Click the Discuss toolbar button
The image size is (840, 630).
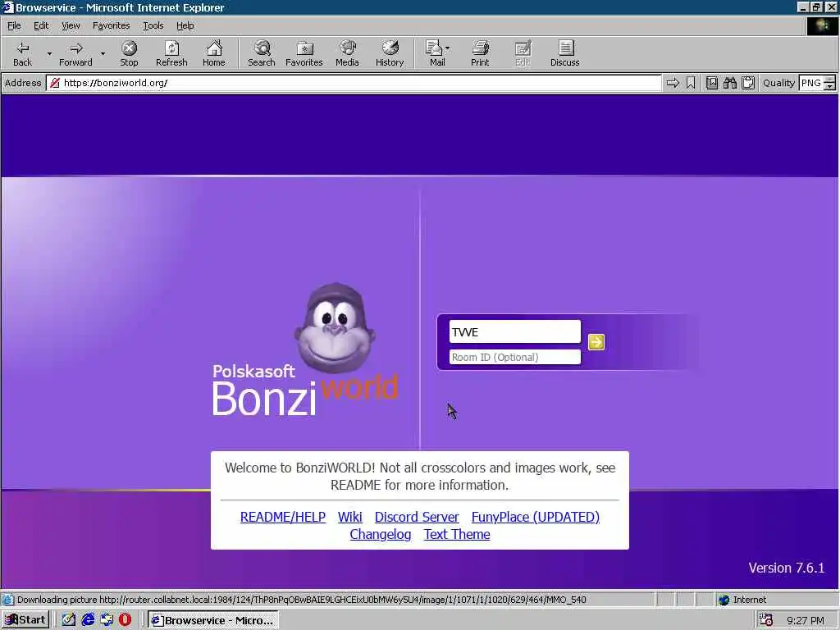[564, 53]
